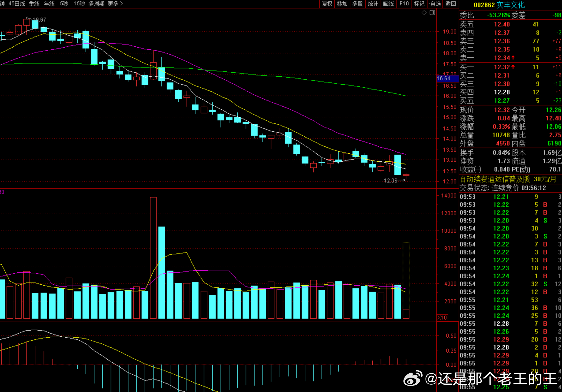This screenshot has height=392, width=562.
Task: Click the Weibo logo watermark
Action: pos(413,378)
